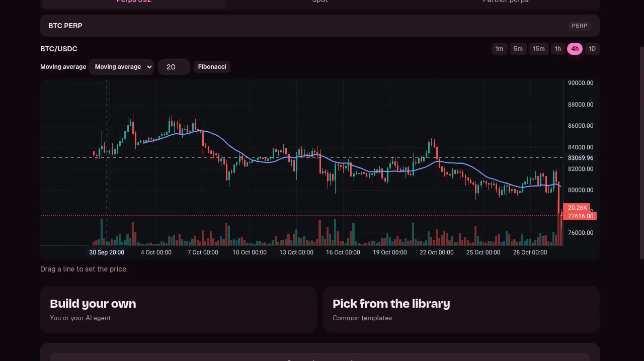Screen dimensions: 644x361
Task: Click the 22 Oct 00:00 axis label
Action: click(x=436, y=252)
